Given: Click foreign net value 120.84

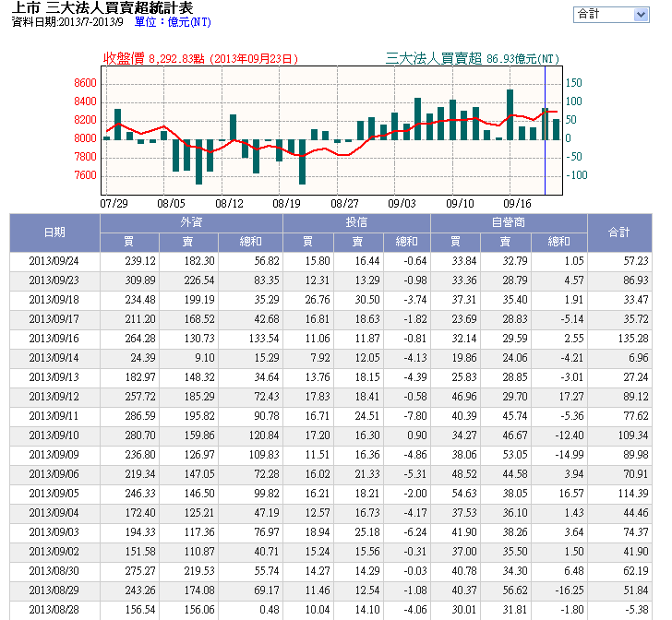Looking at the screenshot, I should click(264, 435).
